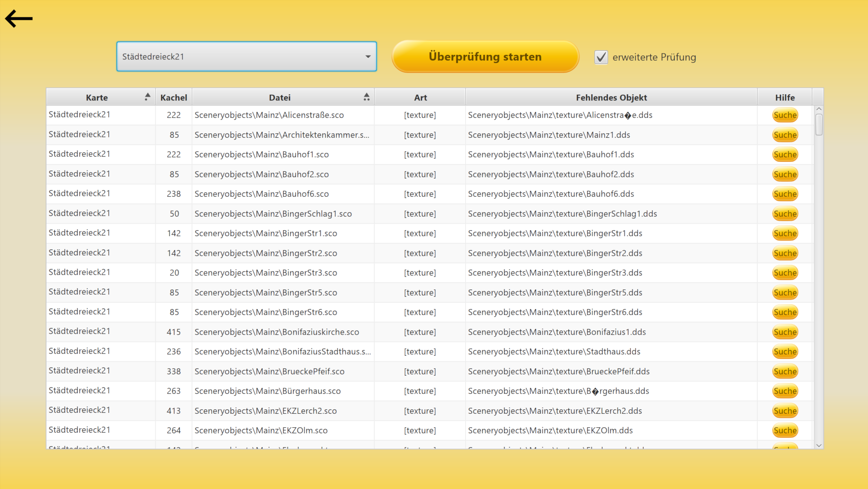
Task: Sort table by Kachel column header
Action: coord(174,97)
